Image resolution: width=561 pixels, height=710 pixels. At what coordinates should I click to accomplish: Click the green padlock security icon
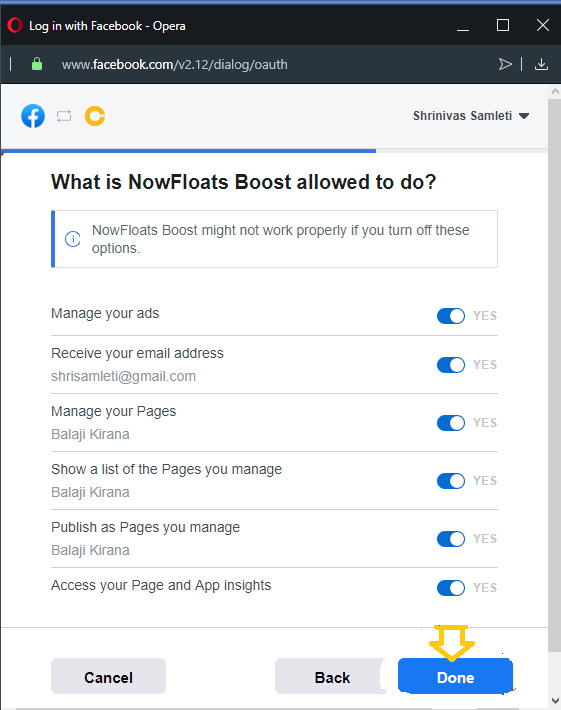pyautogui.click(x=37, y=64)
